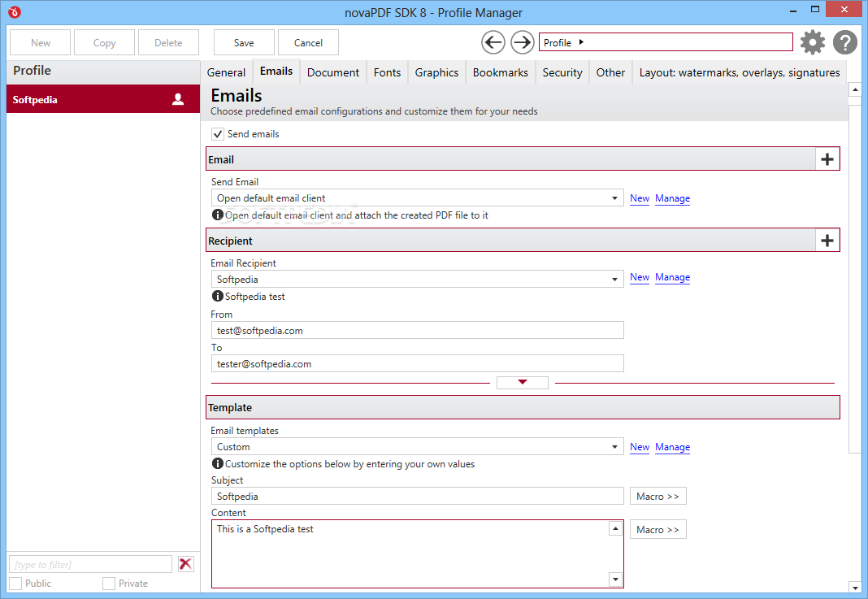Viewport: 868px width, 599px height.
Task: Click the Subject input field
Action: point(418,496)
